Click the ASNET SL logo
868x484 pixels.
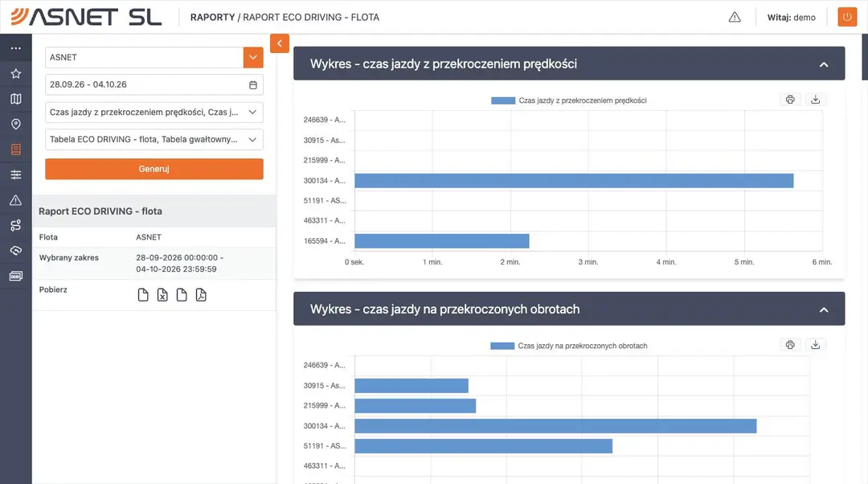(x=86, y=17)
